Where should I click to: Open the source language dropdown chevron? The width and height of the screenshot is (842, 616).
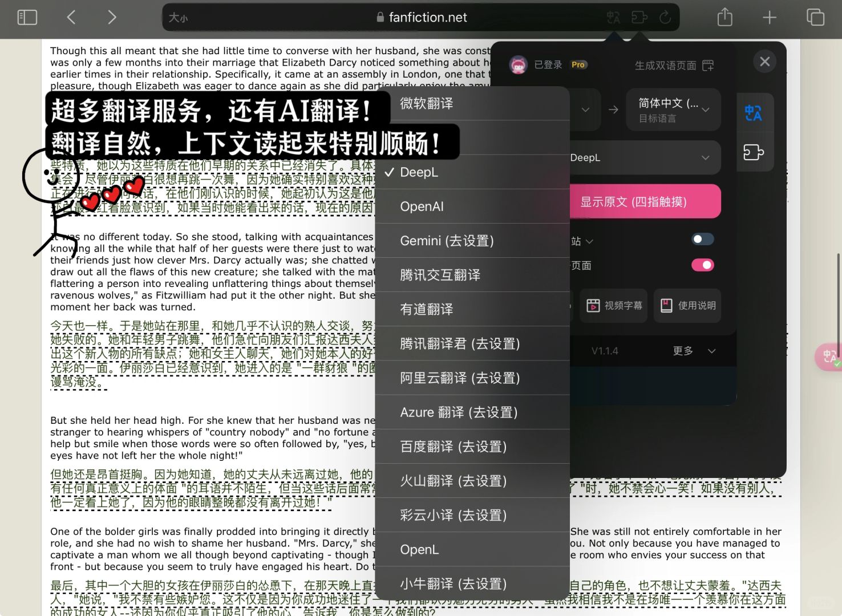point(586,110)
